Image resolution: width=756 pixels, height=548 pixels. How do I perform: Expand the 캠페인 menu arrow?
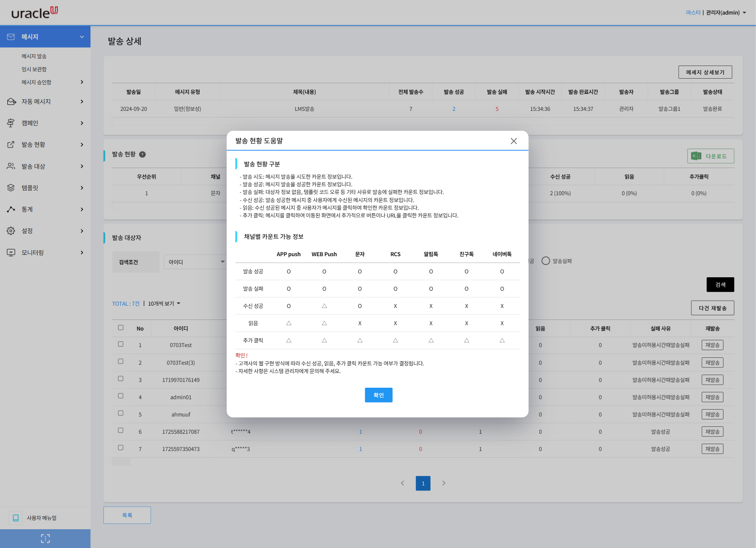click(x=82, y=123)
